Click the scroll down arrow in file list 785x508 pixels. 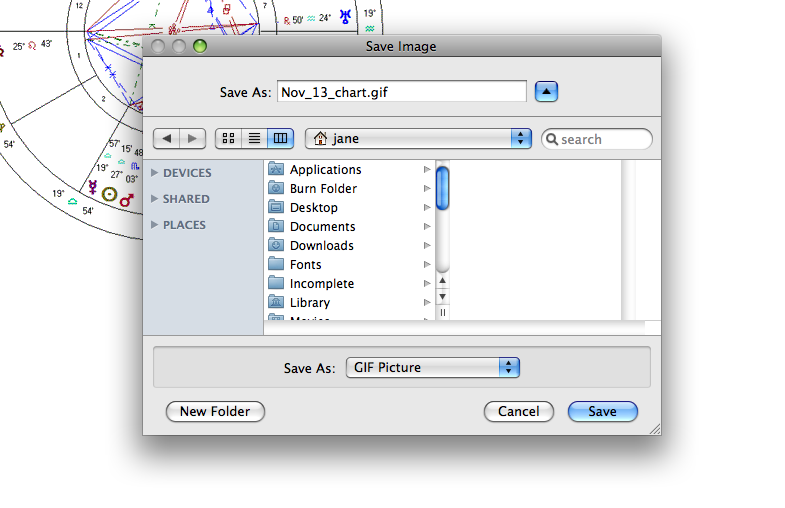pyautogui.click(x=443, y=297)
